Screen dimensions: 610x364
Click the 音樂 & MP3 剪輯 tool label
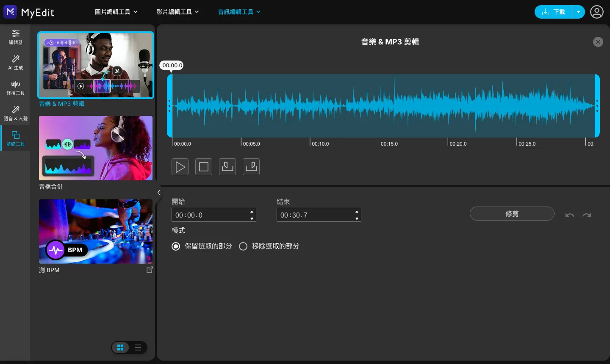pyautogui.click(x=61, y=104)
